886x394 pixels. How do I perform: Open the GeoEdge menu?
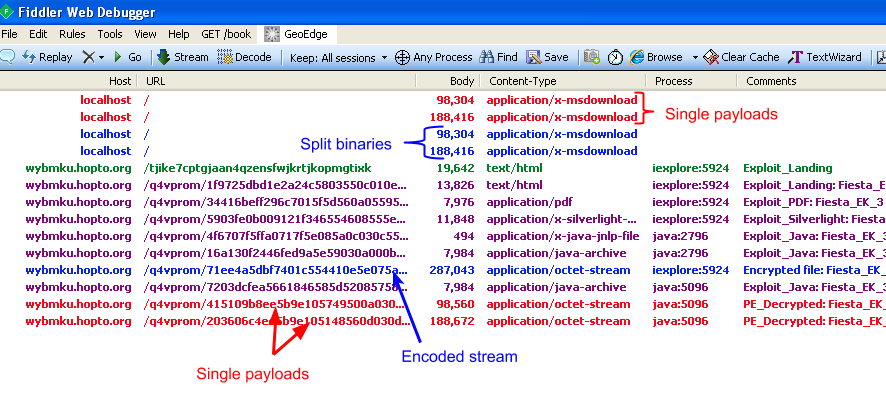click(297, 34)
